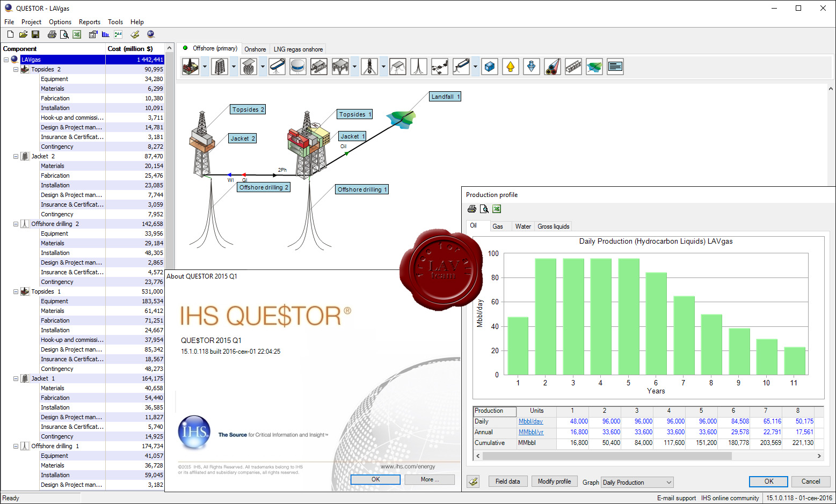Switch to the Onshore tab

point(255,49)
